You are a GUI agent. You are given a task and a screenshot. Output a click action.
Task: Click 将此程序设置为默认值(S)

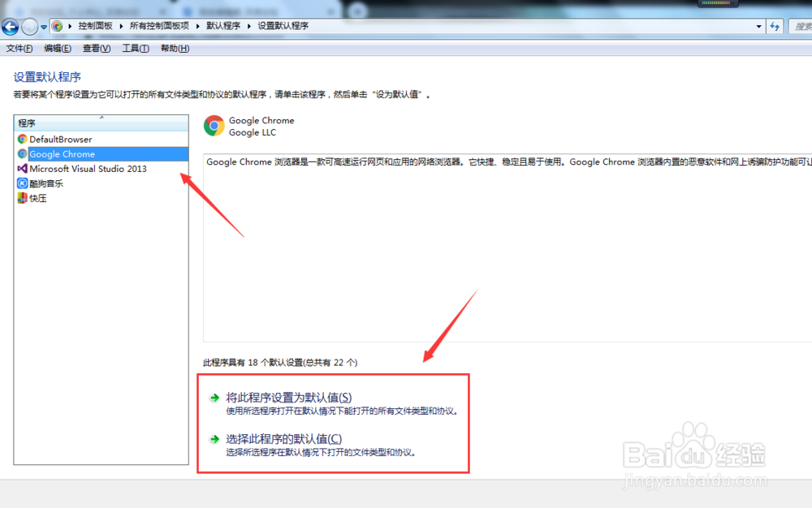tap(288, 398)
